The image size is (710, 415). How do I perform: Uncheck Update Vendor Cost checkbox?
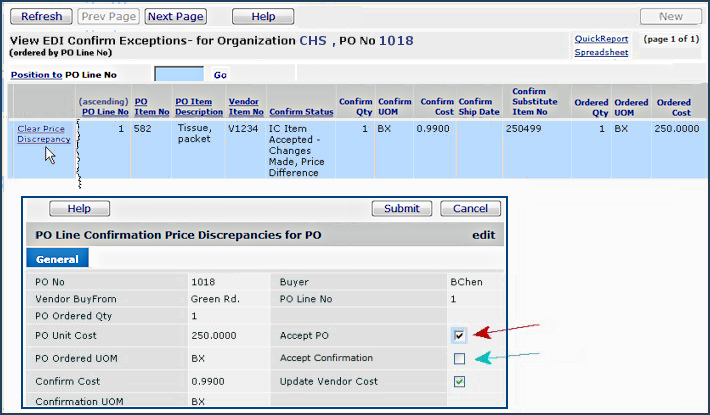coord(459,381)
